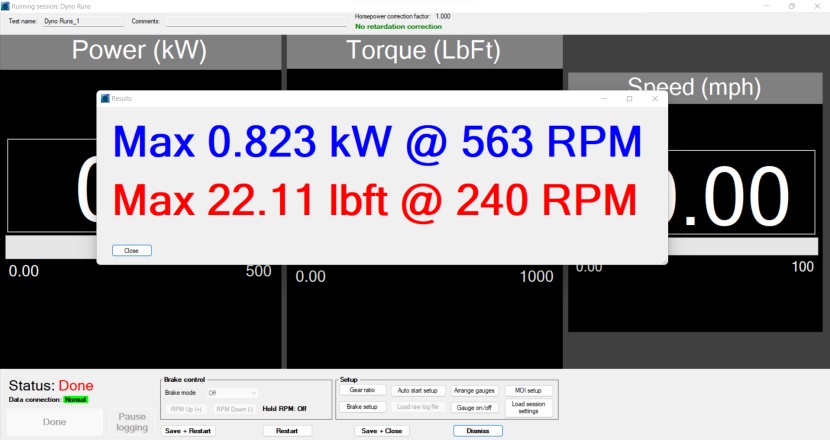Screen dimensions: 830x440
Task: Click the Power (kW) gauge header
Action: click(139, 51)
